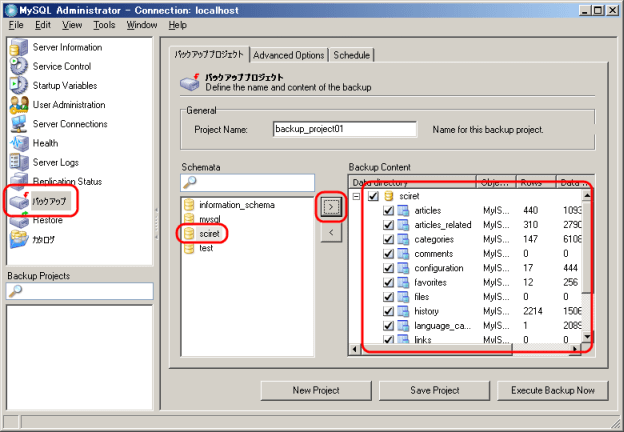Uncheck the categories table checkbox
This screenshot has width=624, height=432.
pyautogui.click(x=388, y=239)
